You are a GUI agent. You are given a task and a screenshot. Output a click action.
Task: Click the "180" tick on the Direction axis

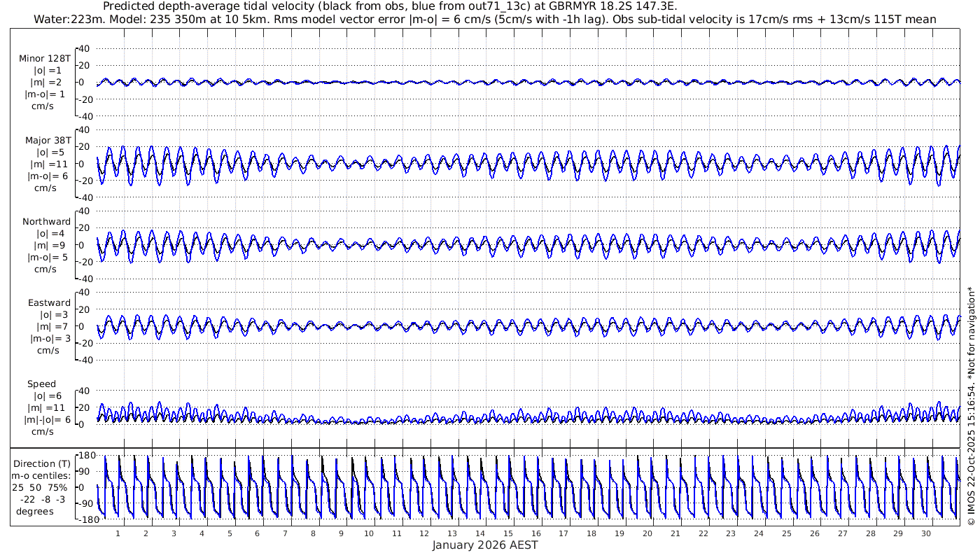[x=87, y=456]
